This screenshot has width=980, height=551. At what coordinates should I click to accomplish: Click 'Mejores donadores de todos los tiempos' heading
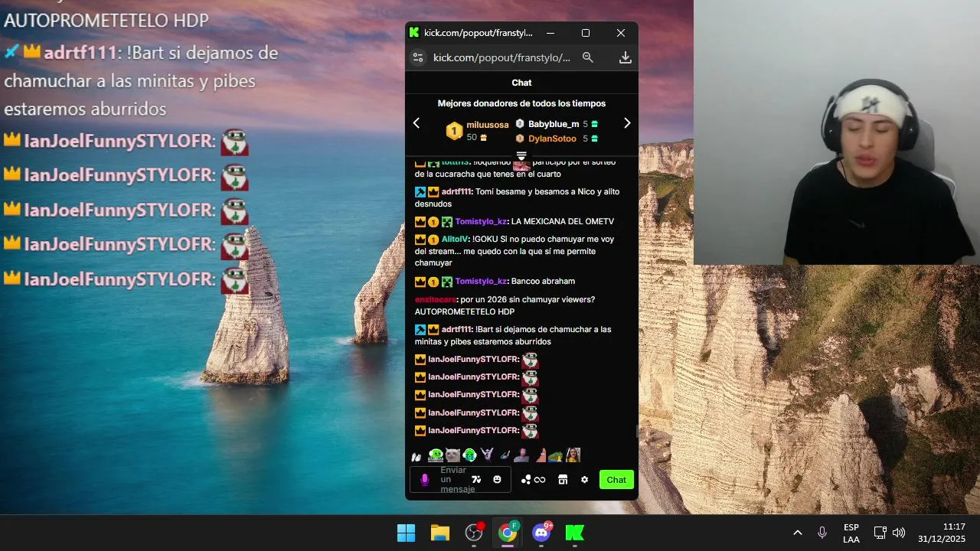tap(521, 103)
